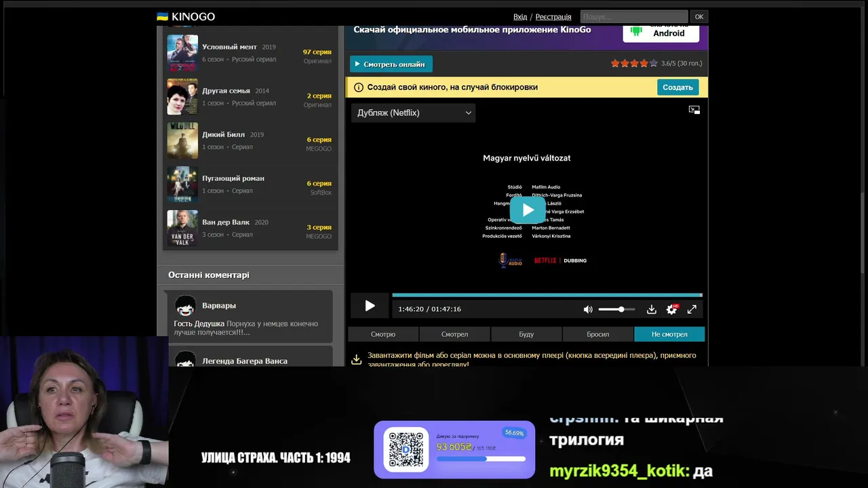
Task: Click the Останні коментарі heading
Action: [209, 275]
